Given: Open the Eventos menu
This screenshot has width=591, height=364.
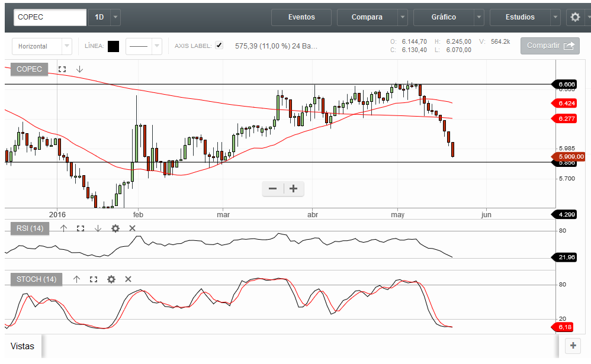Looking at the screenshot, I should 301,17.
